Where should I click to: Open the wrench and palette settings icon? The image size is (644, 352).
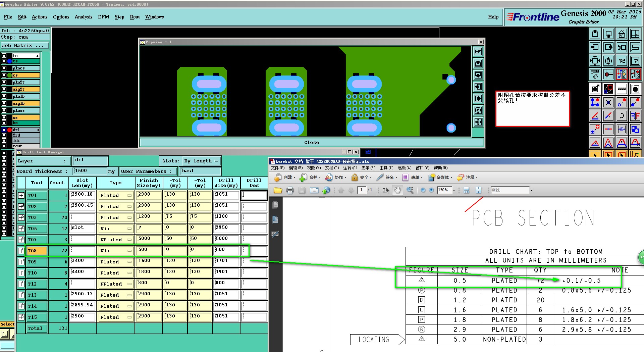(x=595, y=74)
